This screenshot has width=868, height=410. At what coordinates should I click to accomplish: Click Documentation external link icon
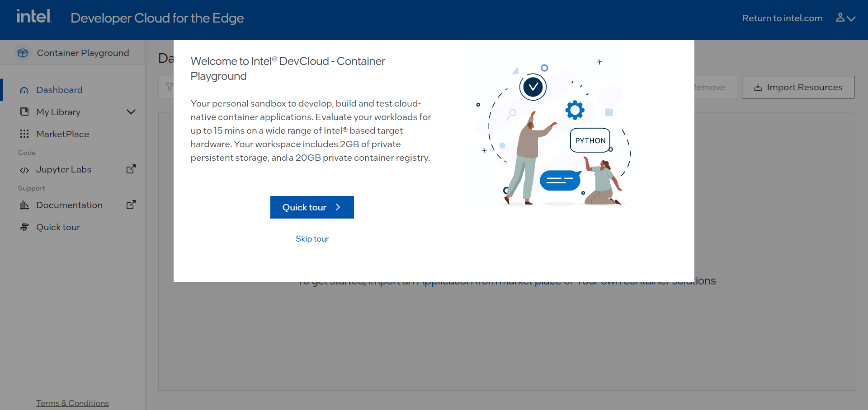(x=131, y=205)
